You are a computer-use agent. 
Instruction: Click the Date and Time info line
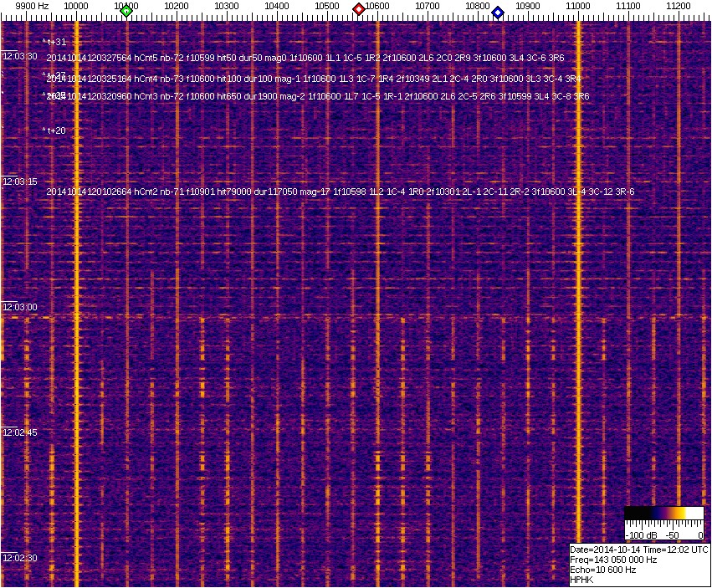[638, 550]
